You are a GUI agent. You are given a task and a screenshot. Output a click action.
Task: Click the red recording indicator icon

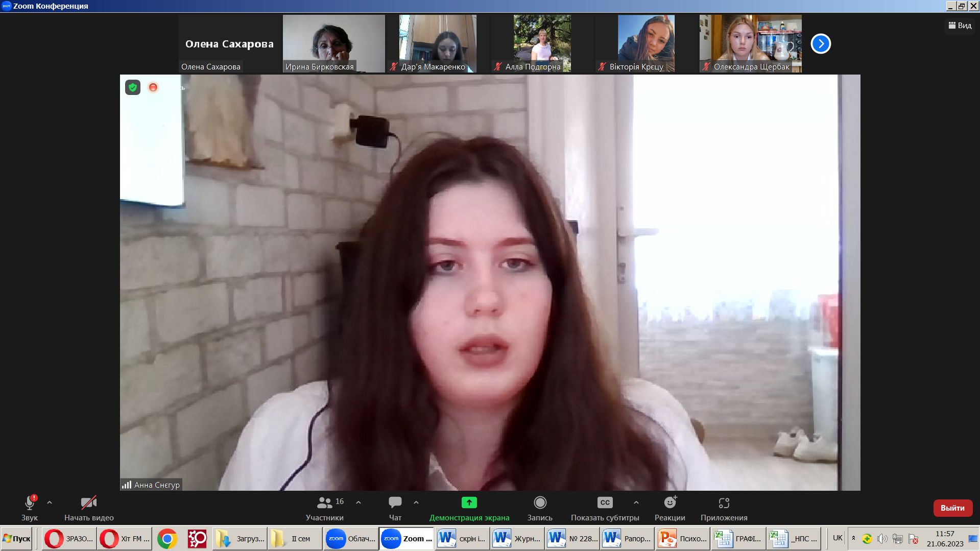click(153, 87)
